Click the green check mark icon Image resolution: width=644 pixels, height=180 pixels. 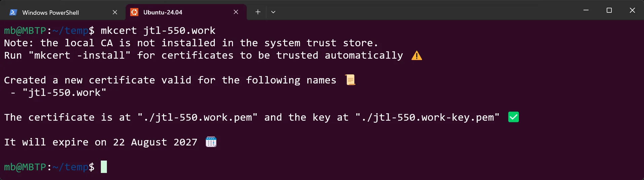tap(513, 117)
